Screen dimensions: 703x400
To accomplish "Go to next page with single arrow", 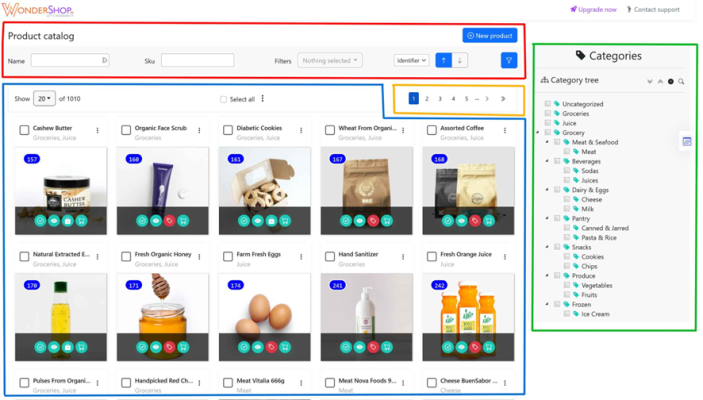I will [x=487, y=99].
